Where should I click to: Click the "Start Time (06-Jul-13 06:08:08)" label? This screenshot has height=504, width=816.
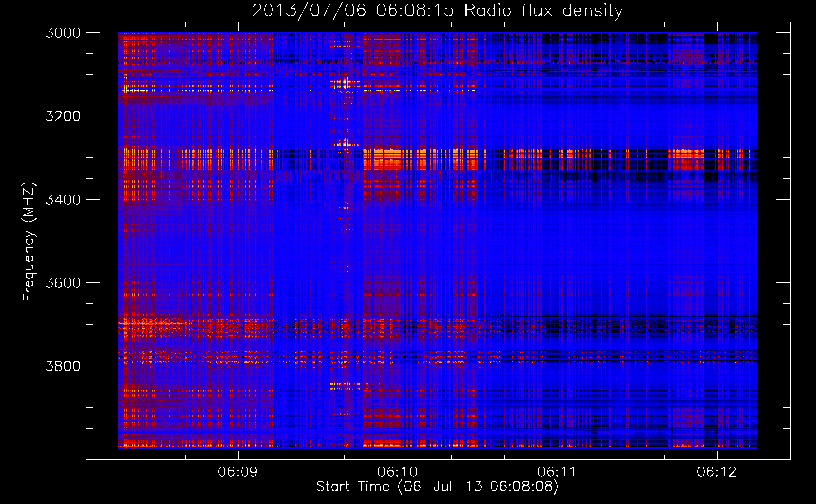[x=437, y=487]
